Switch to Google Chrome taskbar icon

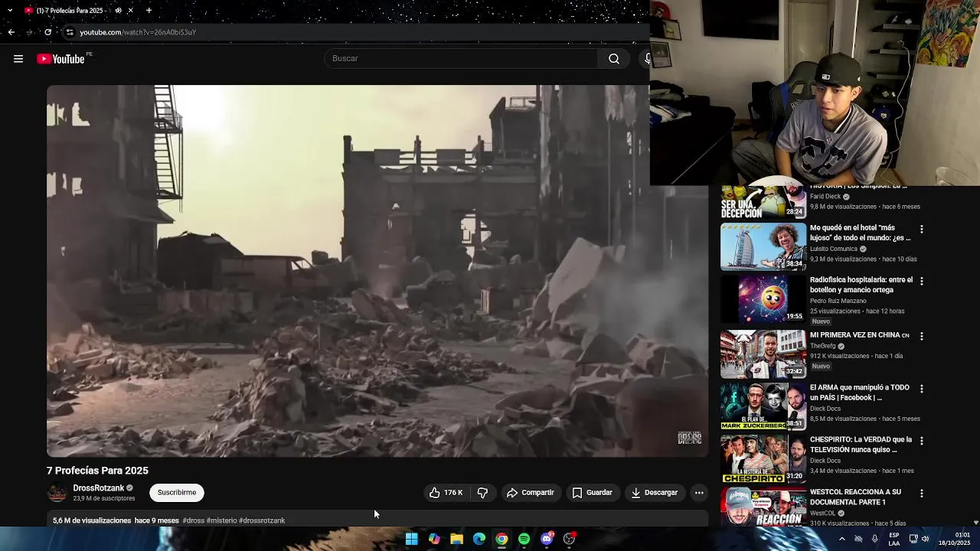click(x=501, y=539)
